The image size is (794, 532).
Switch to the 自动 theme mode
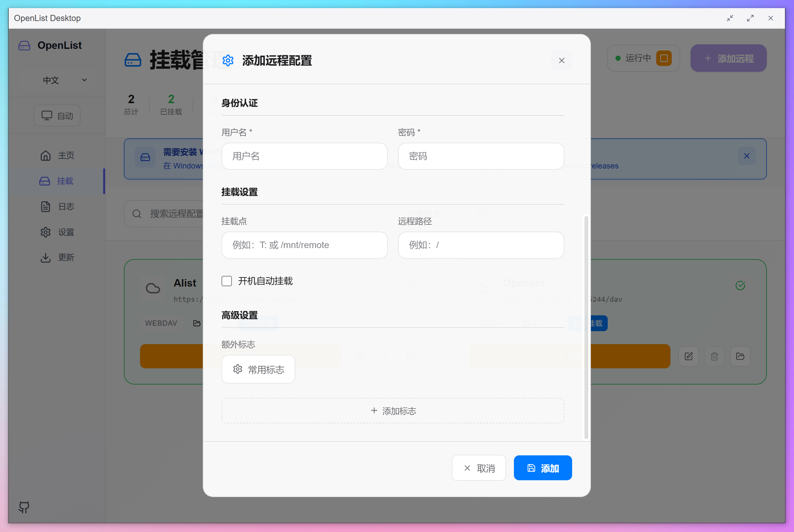[x=57, y=115]
